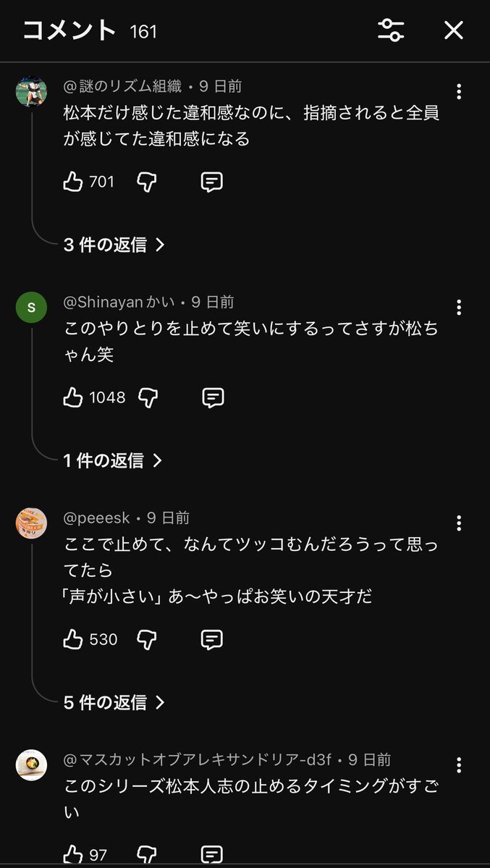The height and width of the screenshot is (868, 490).
Task: Open the @peeesk username link
Action: point(97,518)
